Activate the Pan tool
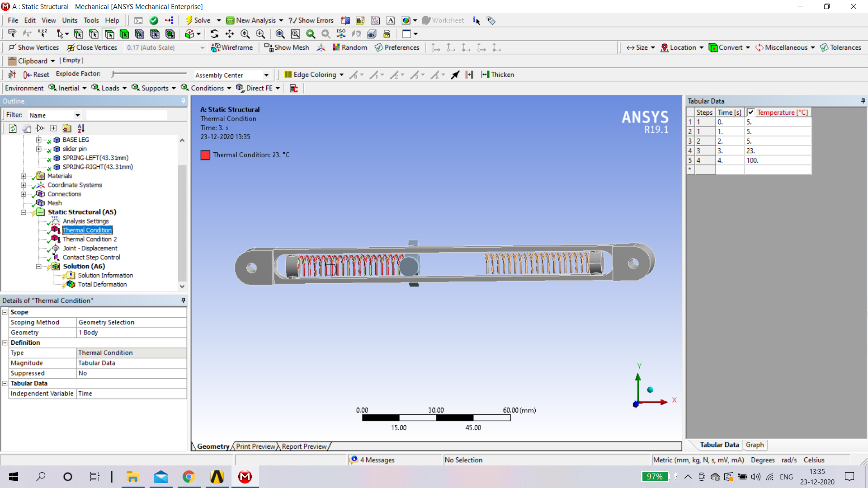Screen dimensions: 868x488 coord(230,34)
